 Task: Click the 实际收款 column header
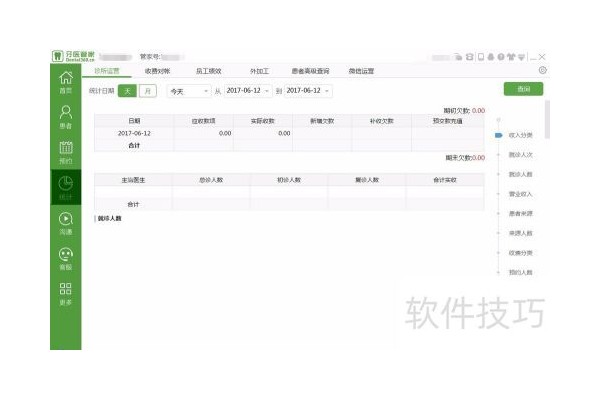[263, 121]
